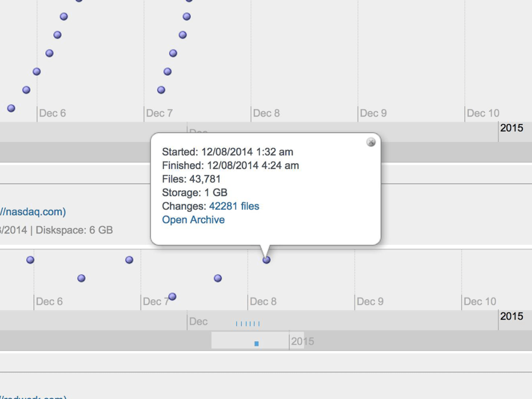The image size is (532, 399).
Task: Open the 42281 files changes link
Action: 234,206
